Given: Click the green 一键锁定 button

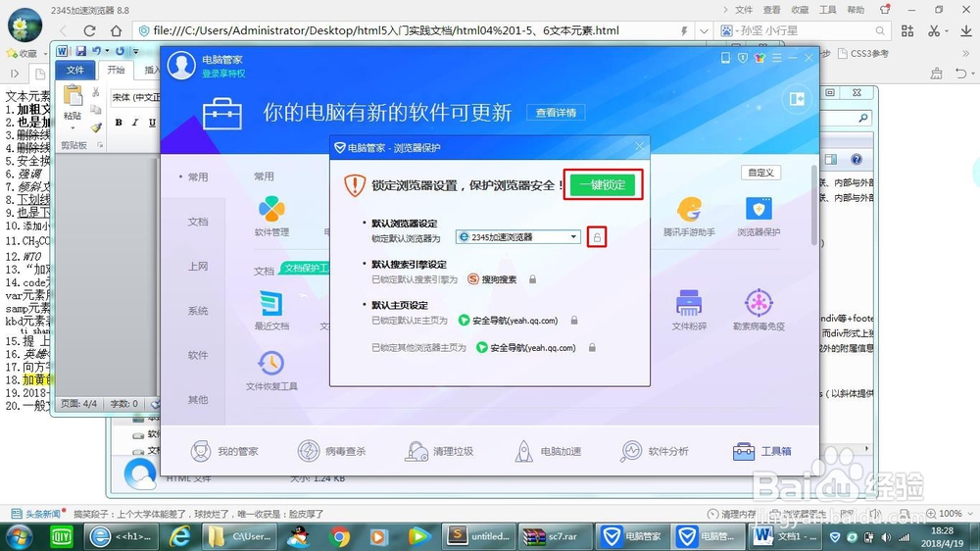Looking at the screenshot, I should (x=603, y=184).
